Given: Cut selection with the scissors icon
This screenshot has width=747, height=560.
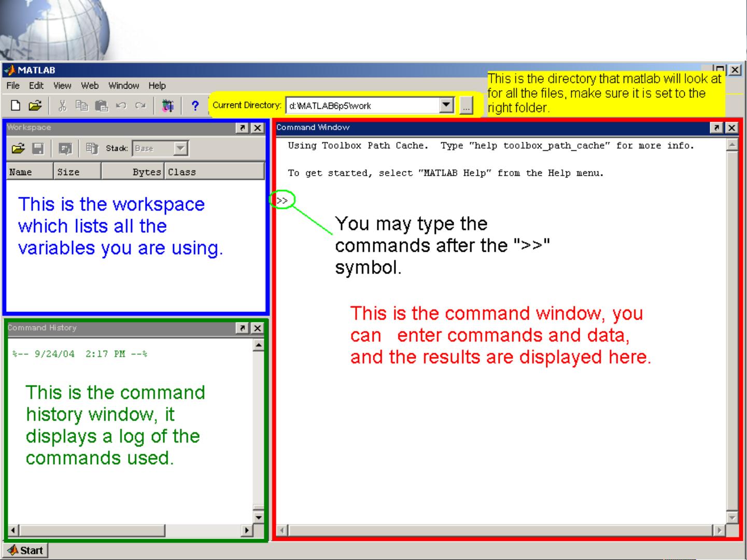Looking at the screenshot, I should pos(62,106).
